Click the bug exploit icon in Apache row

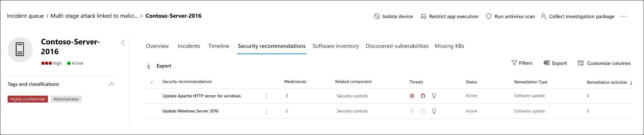pyautogui.click(x=423, y=96)
